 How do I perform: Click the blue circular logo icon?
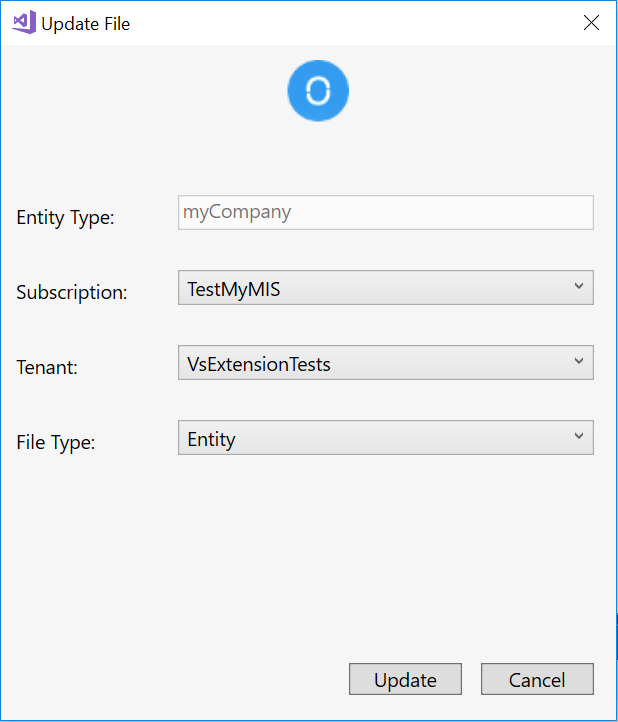point(318,91)
